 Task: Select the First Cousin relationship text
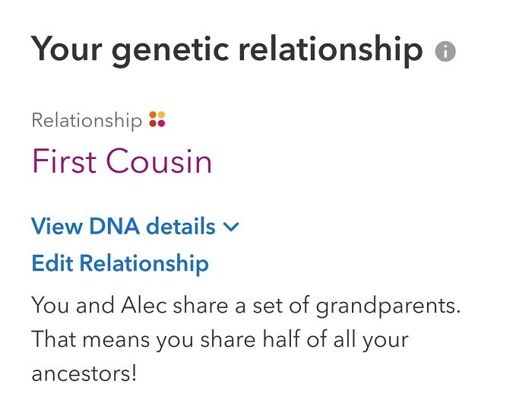[122, 161]
